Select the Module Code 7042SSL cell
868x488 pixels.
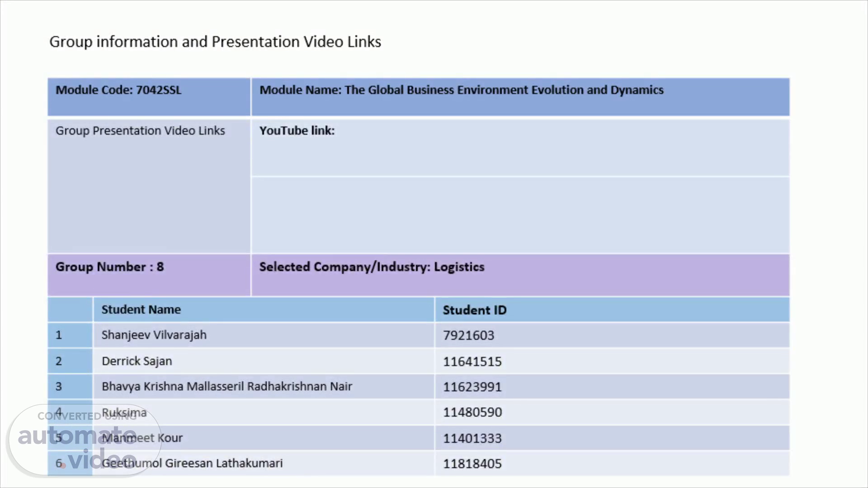coord(118,90)
